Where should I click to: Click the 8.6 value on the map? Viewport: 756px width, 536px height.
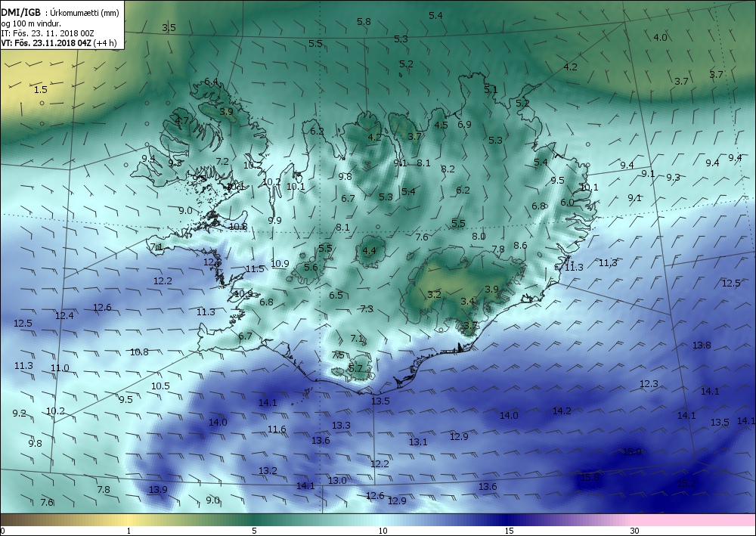coord(520,246)
